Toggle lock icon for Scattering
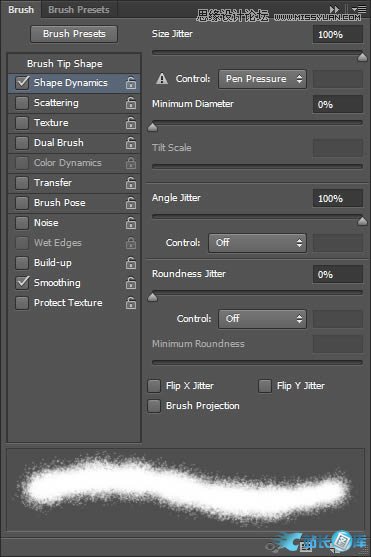The height and width of the screenshot is (557, 371). (x=131, y=103)
